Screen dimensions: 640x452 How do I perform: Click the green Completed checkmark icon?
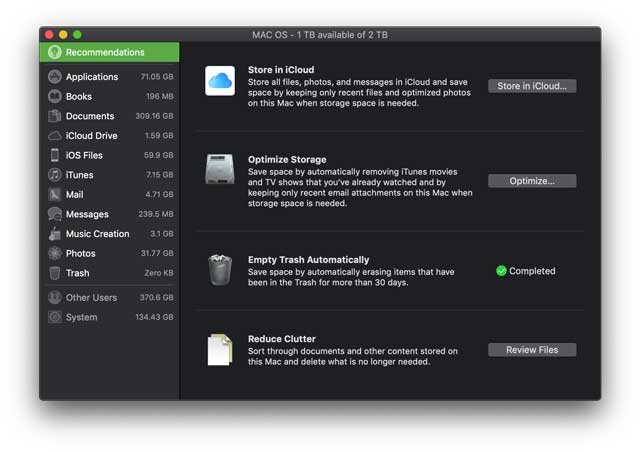[x=501, y=271]
